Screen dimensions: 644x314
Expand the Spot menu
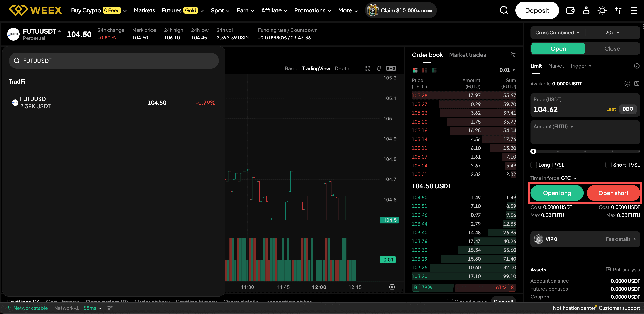220,10
